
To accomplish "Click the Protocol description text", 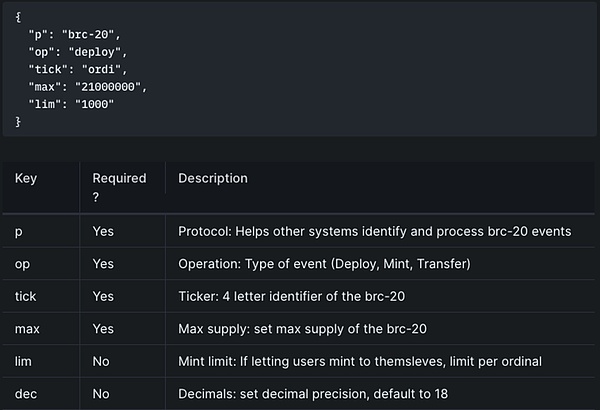I will (x=374, y=232).
